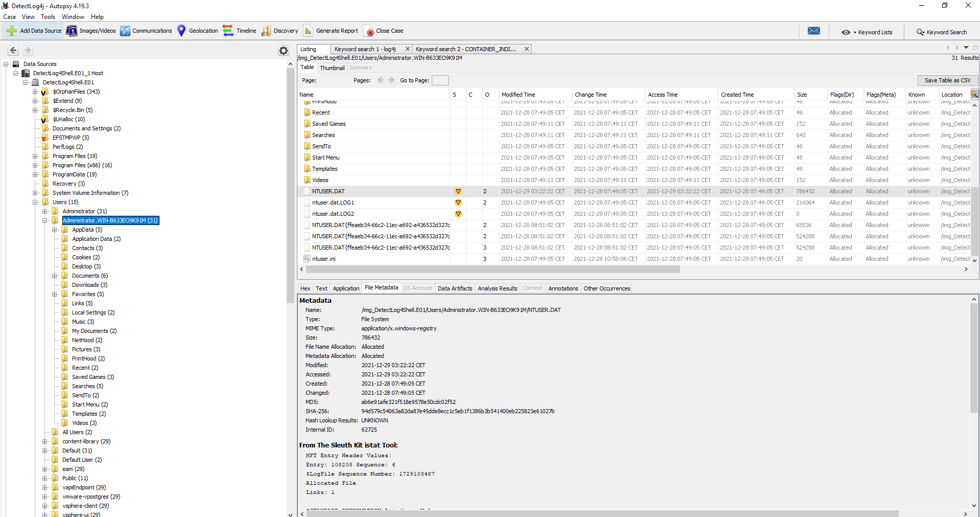
Task: Click the Add Data Source icon
Action: pyautogui.click(x=12, y=31)
